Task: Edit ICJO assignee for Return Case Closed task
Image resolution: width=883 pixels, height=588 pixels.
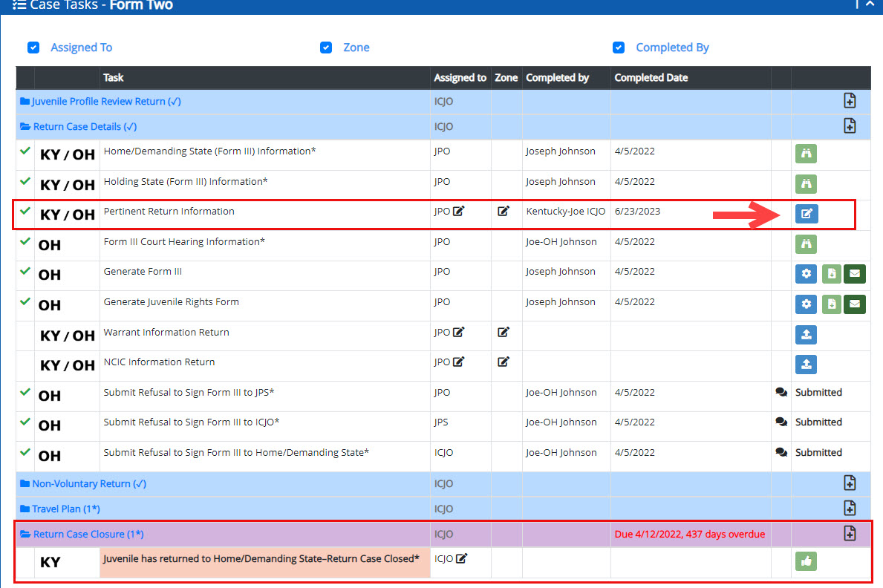Action: click(461, 559)
